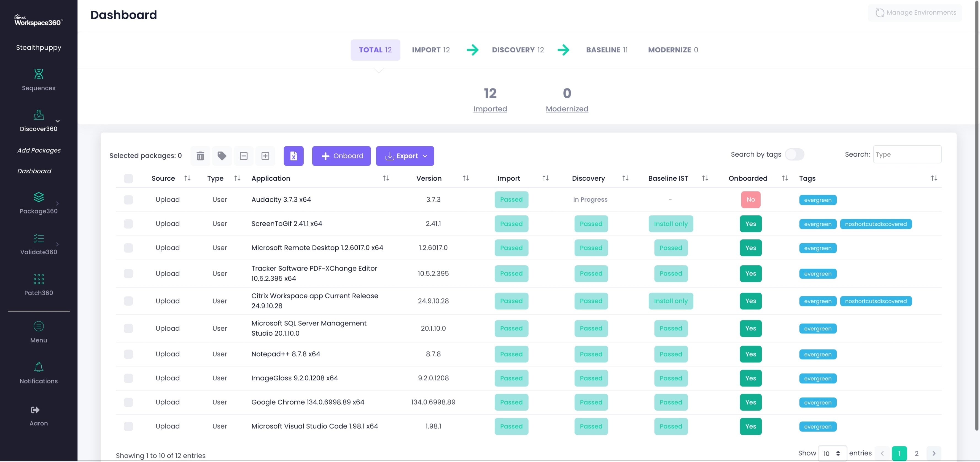
Task: Select the IMPORT 12 tab
Action: click(431, 50)
